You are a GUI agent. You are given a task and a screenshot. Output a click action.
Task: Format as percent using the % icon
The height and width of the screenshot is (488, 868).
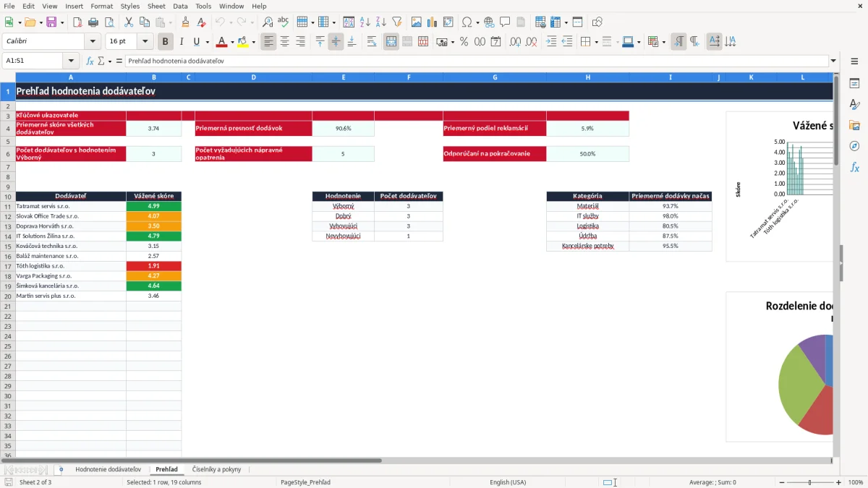[464, 42]
